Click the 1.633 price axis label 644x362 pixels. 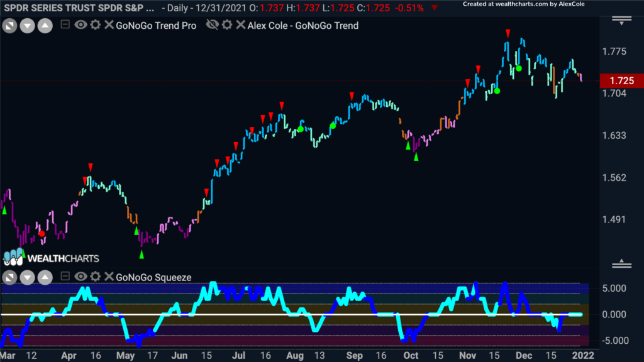(614, 136)
